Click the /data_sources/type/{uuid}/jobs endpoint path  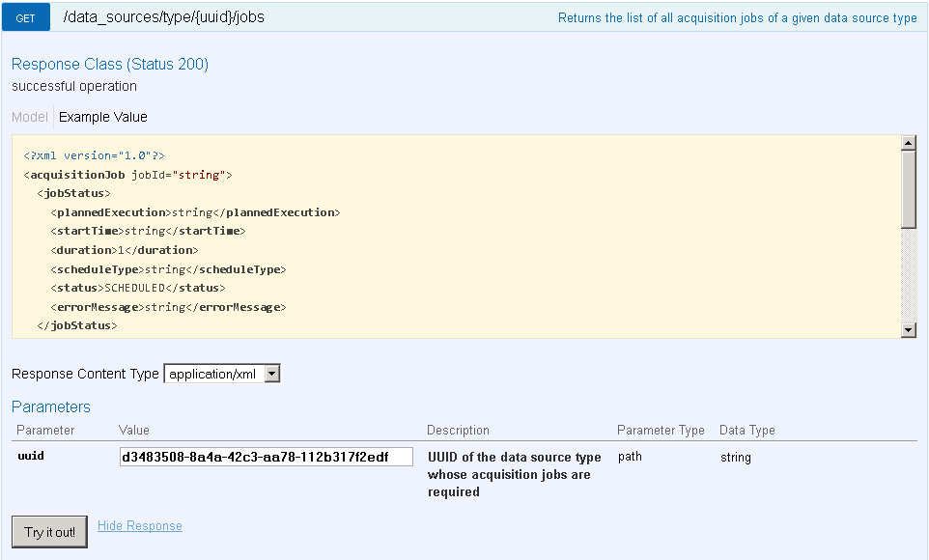(163, 17)
